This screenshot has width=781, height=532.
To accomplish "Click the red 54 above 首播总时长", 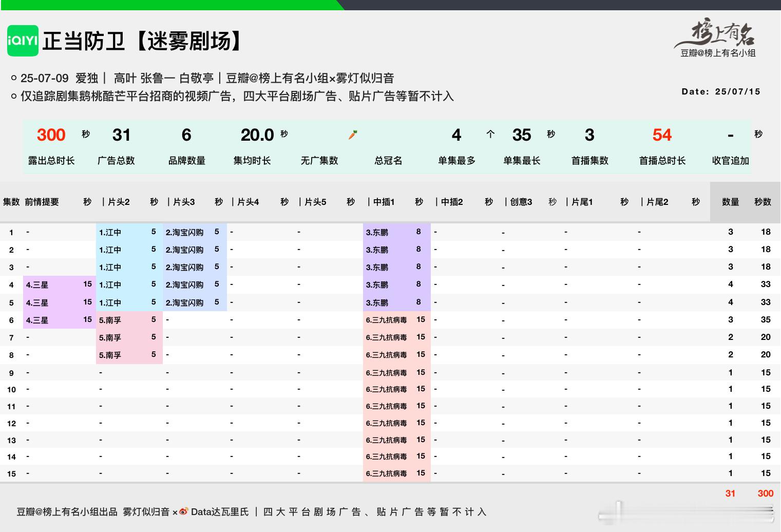I will (662, 135).
